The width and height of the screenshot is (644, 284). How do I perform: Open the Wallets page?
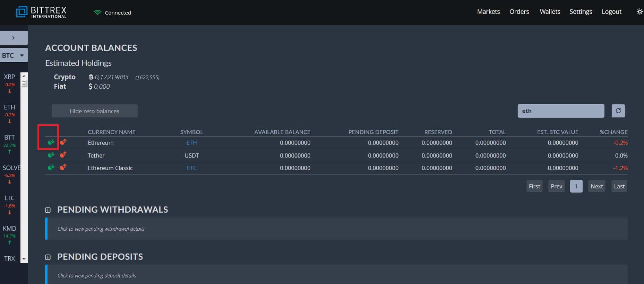tap(550, 11)
